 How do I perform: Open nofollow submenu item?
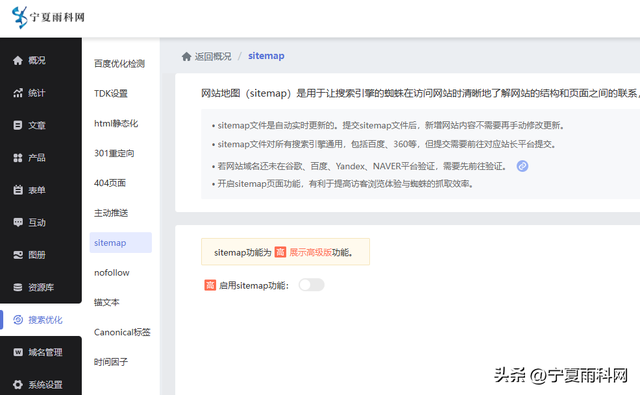[x=112, y=273]
